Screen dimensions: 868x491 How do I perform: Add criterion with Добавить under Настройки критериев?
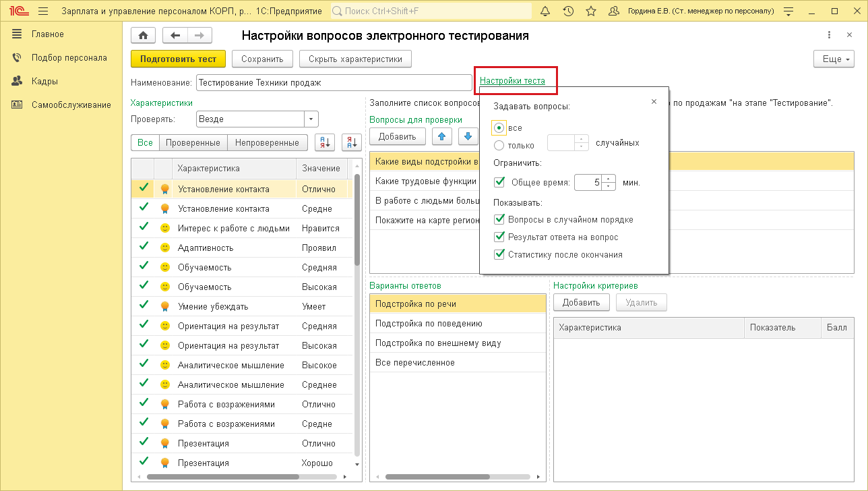click(581, 303)
